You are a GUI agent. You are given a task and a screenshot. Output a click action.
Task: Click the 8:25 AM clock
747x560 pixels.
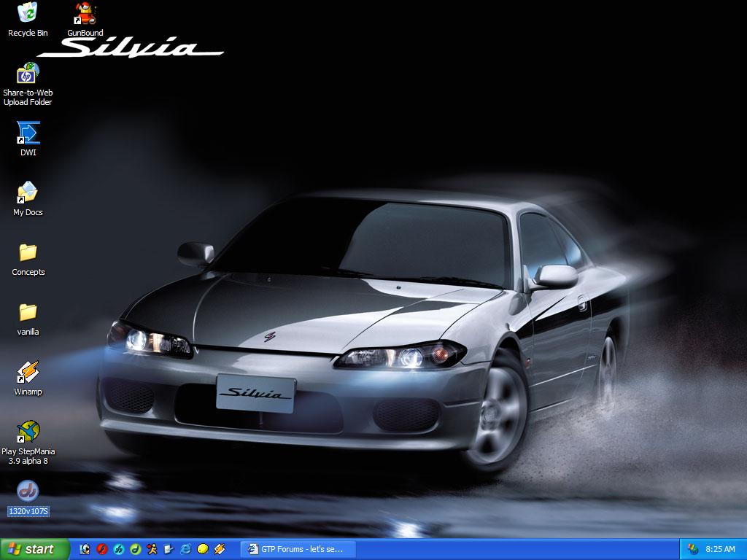point(719,549)
